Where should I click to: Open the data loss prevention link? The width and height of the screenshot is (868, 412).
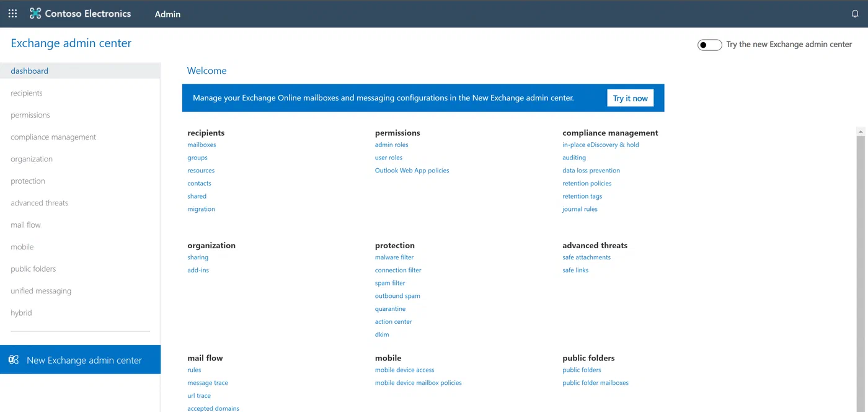pyautogui.click(x=591, y=171)
